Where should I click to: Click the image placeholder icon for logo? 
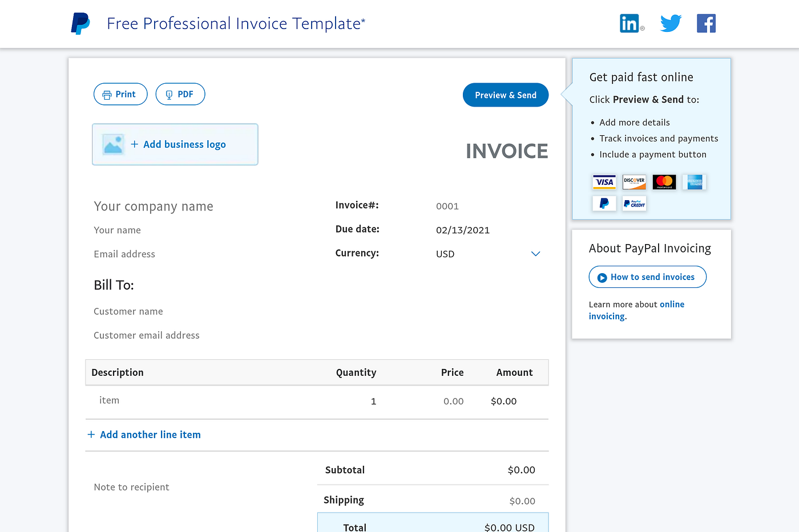coord(113,144)
